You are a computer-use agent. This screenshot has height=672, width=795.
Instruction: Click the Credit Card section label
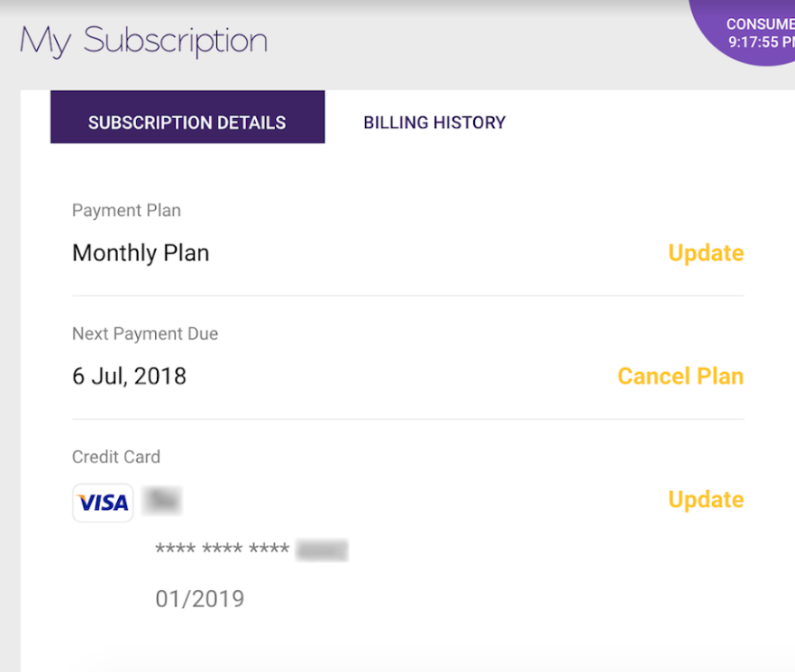pyautogui.click(x=116, y=457)
